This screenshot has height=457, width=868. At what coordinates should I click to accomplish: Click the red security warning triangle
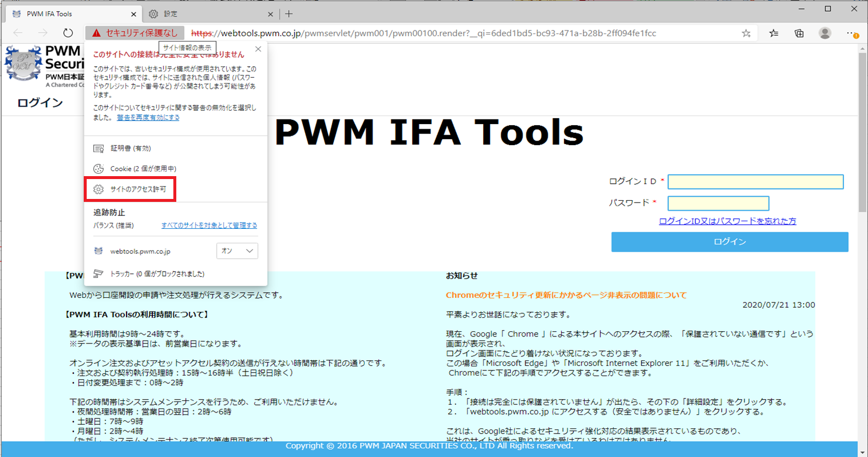click(x=96, y=33)
